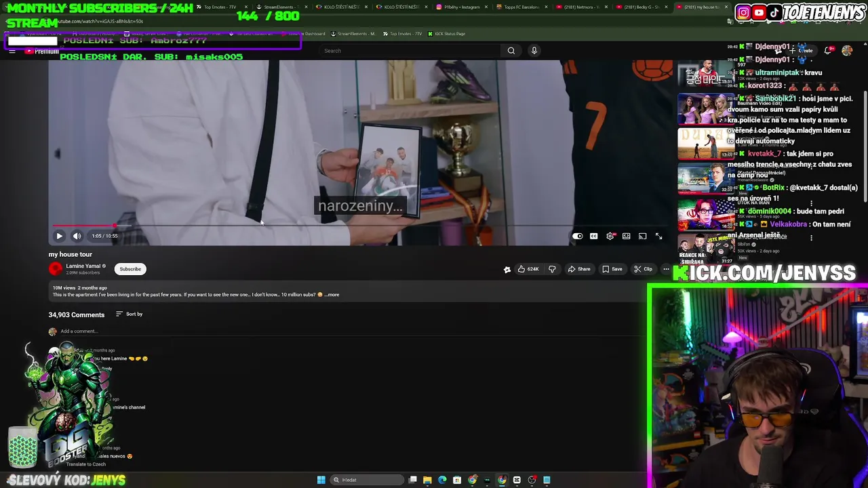Switch to the Top Emotes - 7TV tab
868x488 pixels.
click(x=220, y=7)
